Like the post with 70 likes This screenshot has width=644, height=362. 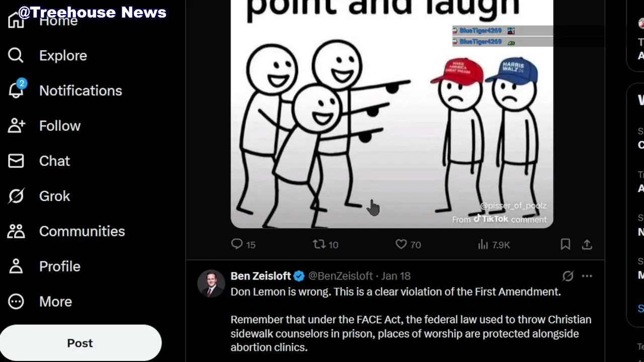click(401, 244)
